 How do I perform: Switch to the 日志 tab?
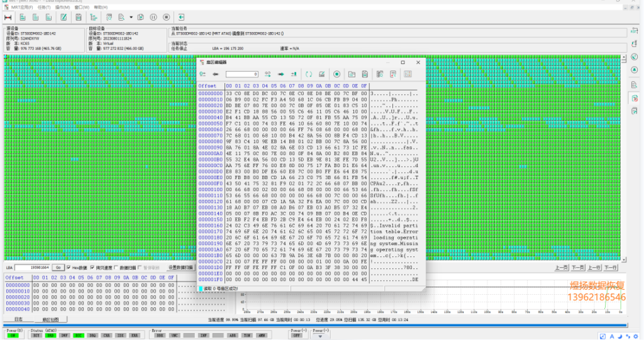18,319
